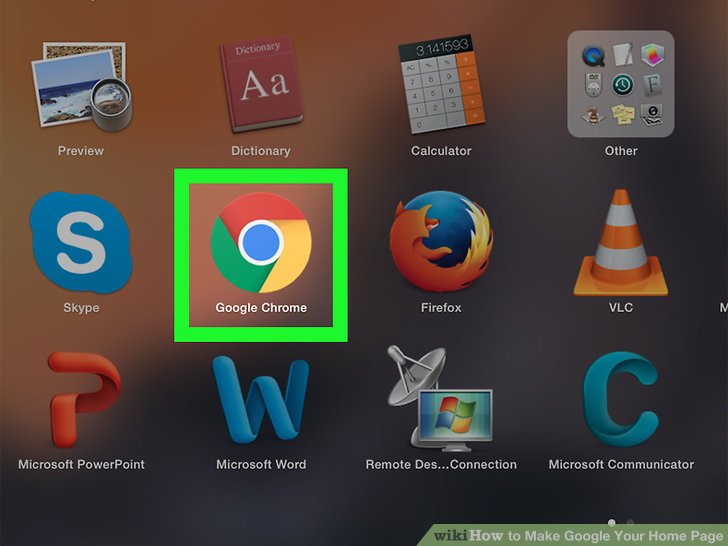Launch Skype from Launchpad
The image size is (728, 546).
[x=81, y=242]
